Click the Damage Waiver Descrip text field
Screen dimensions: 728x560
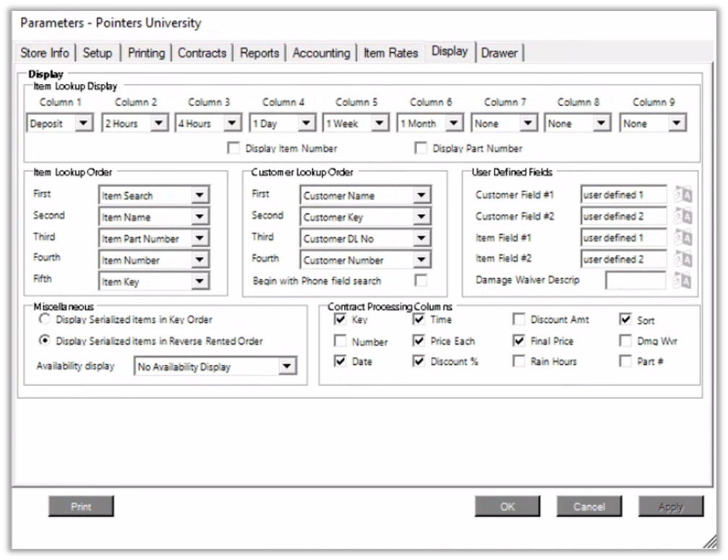pos(635,281)
